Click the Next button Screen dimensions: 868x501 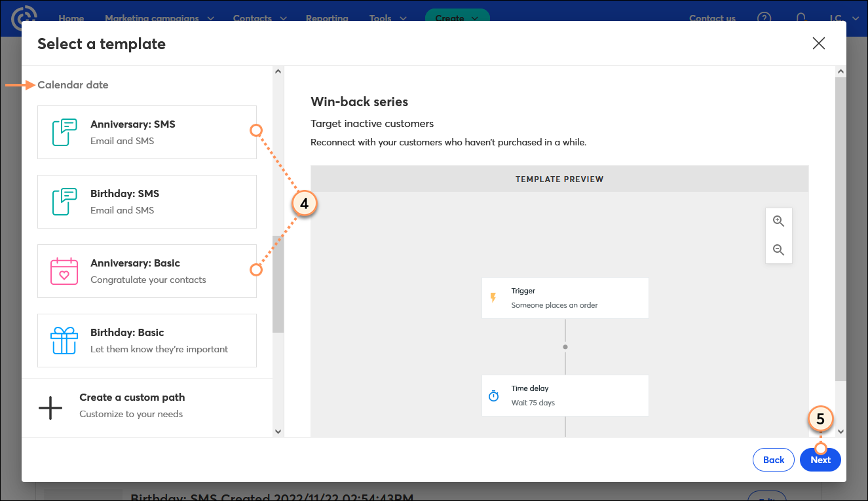pos(820,460)
